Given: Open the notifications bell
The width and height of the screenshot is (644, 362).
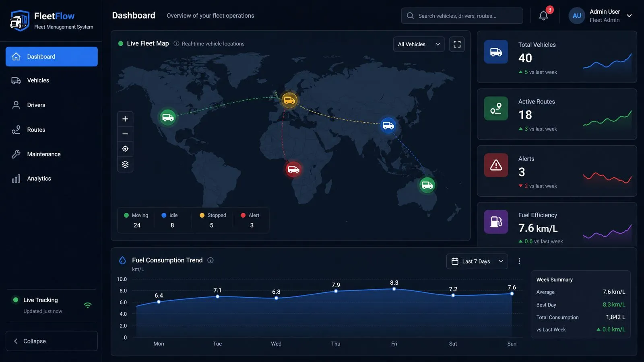Looking at the screenshot, I should [543, 16].
